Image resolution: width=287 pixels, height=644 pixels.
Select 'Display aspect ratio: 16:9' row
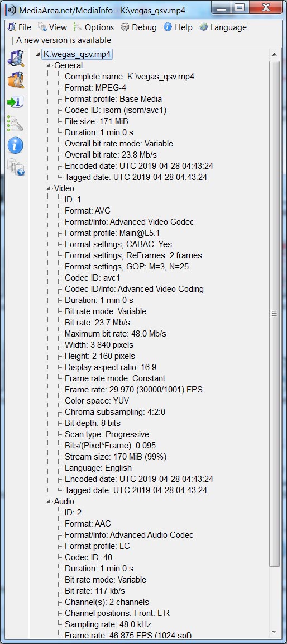tap(111, 367)
